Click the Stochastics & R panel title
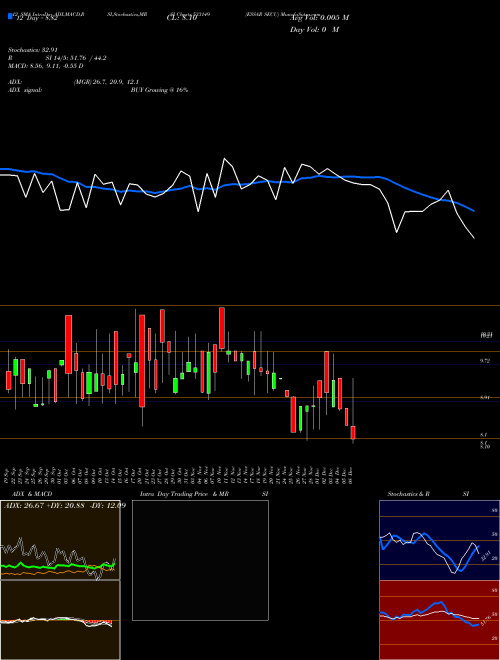 408,494
